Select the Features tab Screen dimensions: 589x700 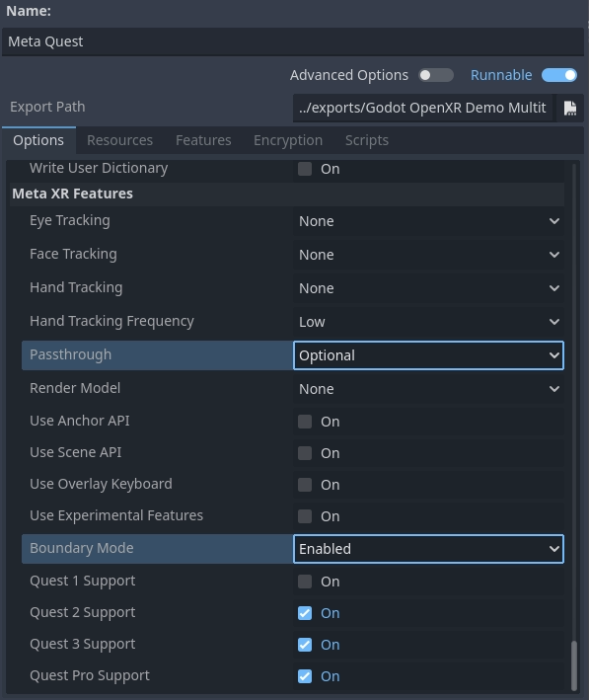(x=203, y=140)
